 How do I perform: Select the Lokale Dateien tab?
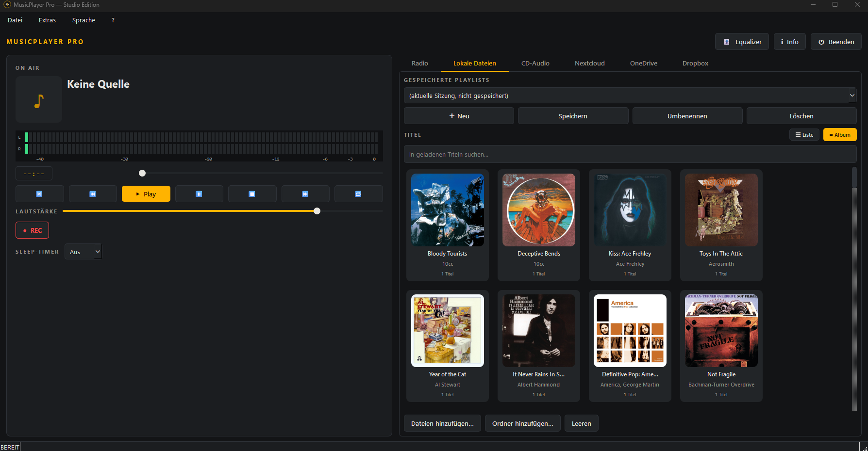point(475,63)
